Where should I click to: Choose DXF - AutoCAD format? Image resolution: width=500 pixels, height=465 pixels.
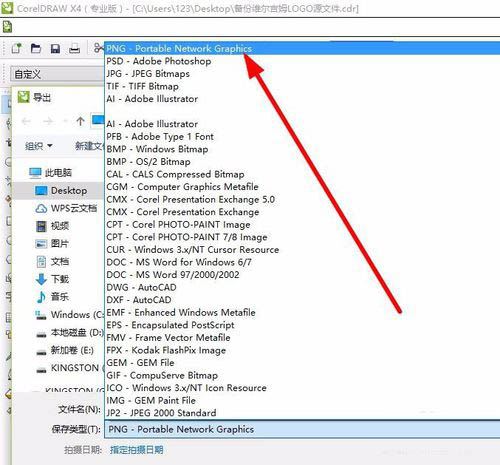pyautogui.click(x=139, y=300)
